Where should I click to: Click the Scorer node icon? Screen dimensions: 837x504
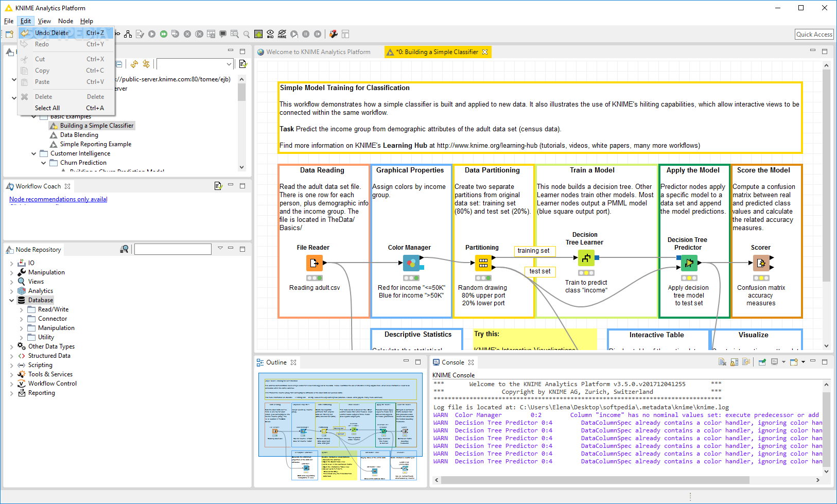coord(761,263)
